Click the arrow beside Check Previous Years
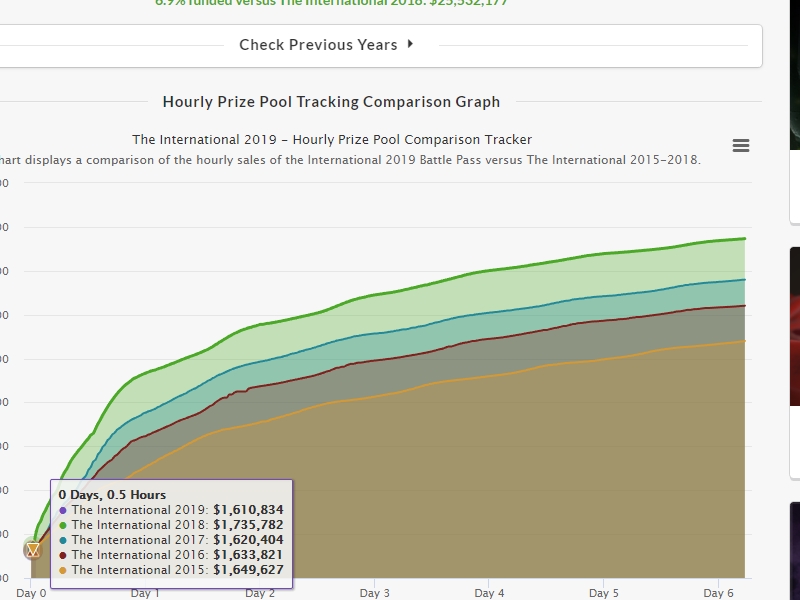The image size is (800, 600). coord(410,44)
